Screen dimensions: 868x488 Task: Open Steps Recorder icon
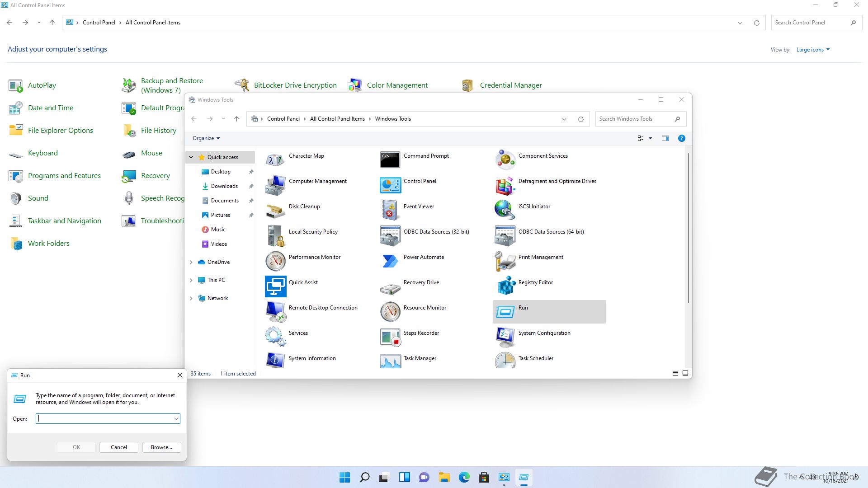point(390,337)
